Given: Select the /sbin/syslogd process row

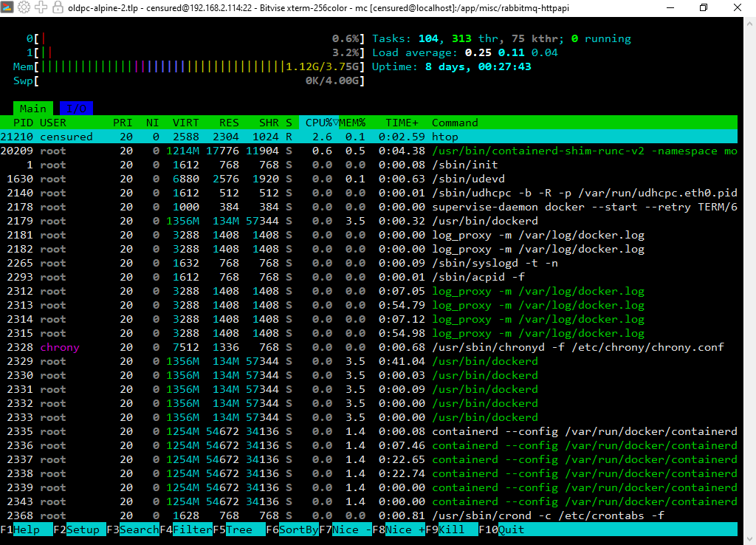Looking at the screenshot, I should pos(369,263).
